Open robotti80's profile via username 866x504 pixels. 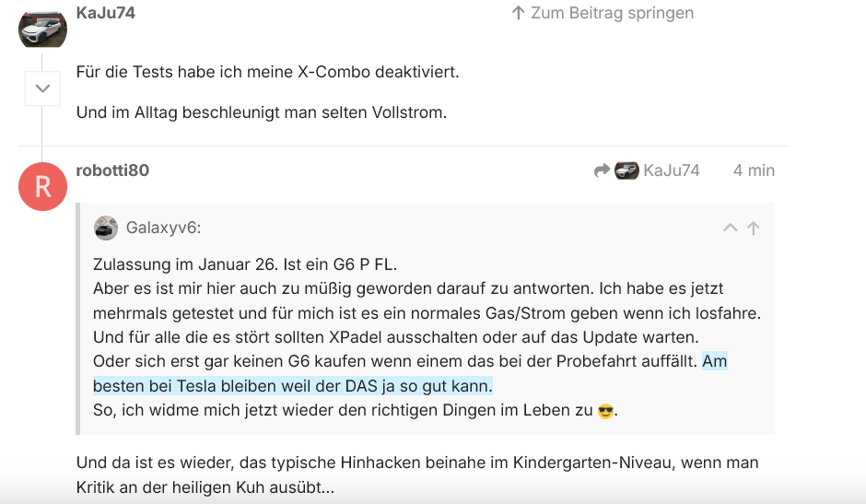(x=112, y=170)
